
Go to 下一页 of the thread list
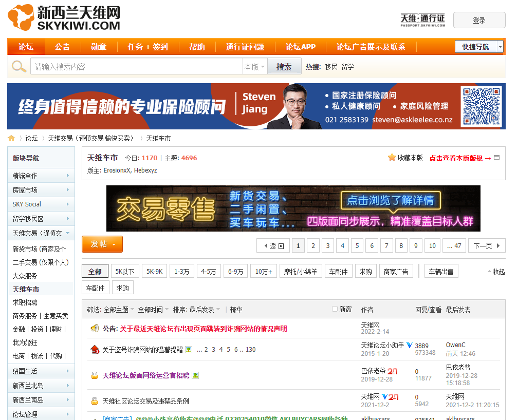[486, 246]
